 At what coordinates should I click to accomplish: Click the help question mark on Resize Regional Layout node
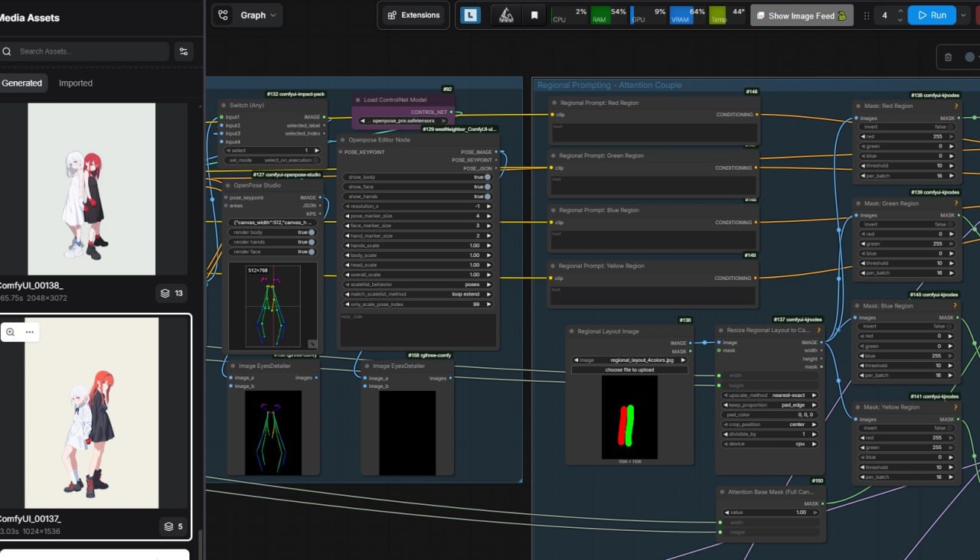coord(819,330)
